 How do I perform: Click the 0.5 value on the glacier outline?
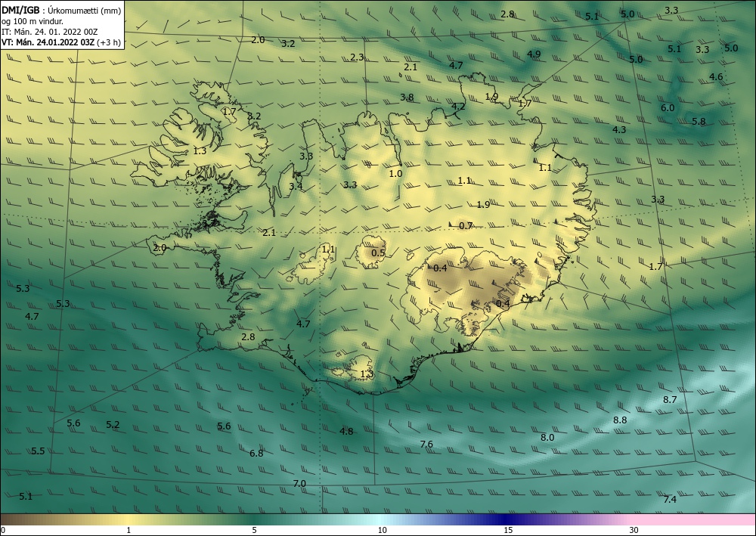(379, 253)
